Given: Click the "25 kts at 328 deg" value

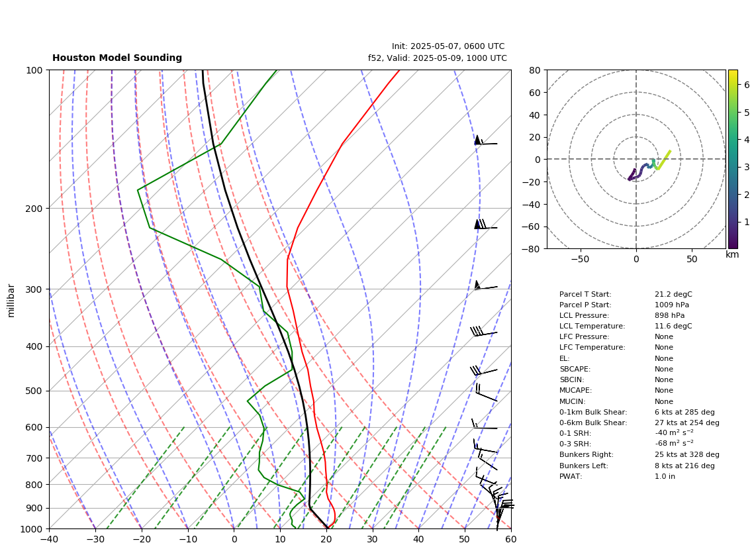Looking at the screenshot, I should click(x=687, y=454).
